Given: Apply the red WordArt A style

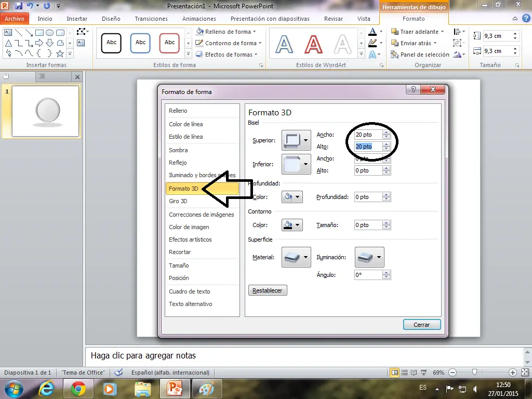Looking at the screenshot, I should tap(313, 44).
